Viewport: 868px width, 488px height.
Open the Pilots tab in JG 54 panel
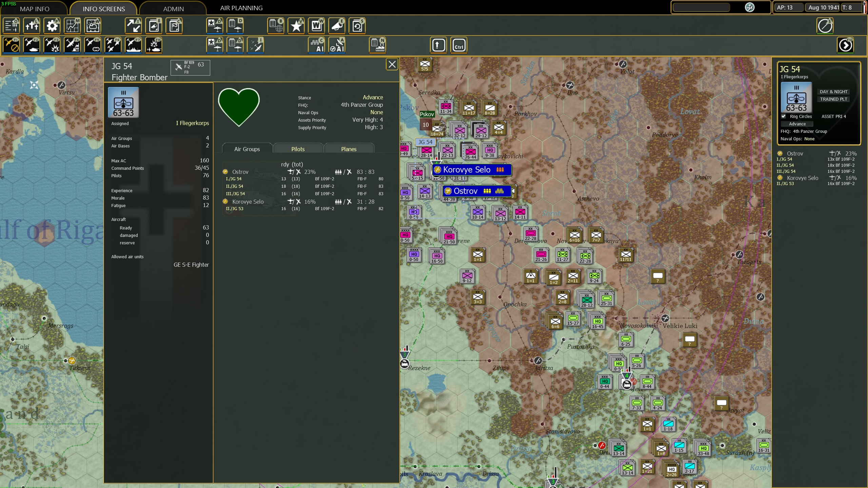click(x=298, y=149)
